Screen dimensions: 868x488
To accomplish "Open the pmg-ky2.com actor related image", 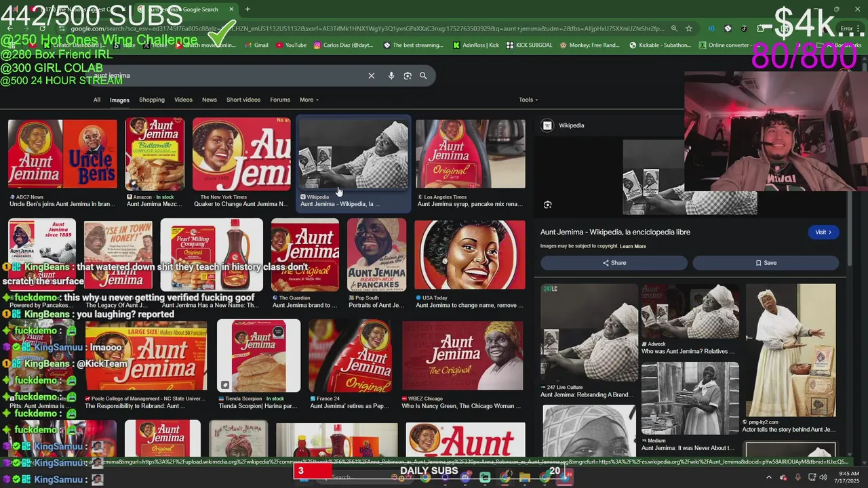I will tap(791, 350).
